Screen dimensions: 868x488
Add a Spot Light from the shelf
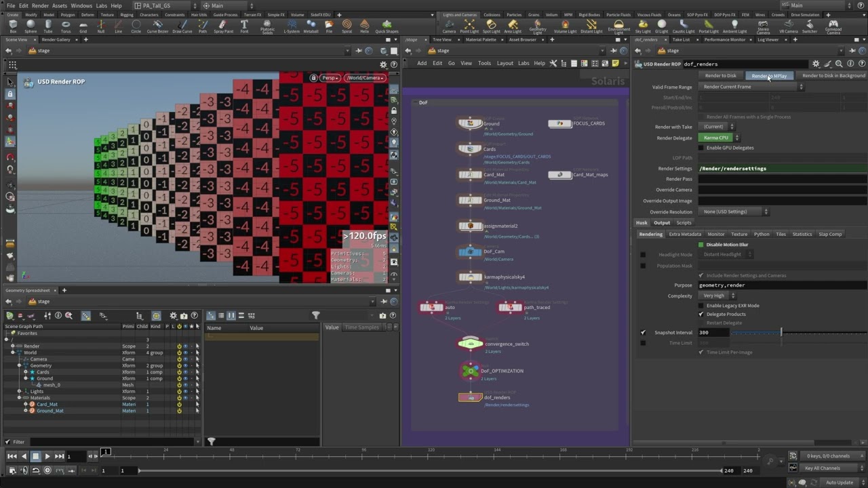491,26
